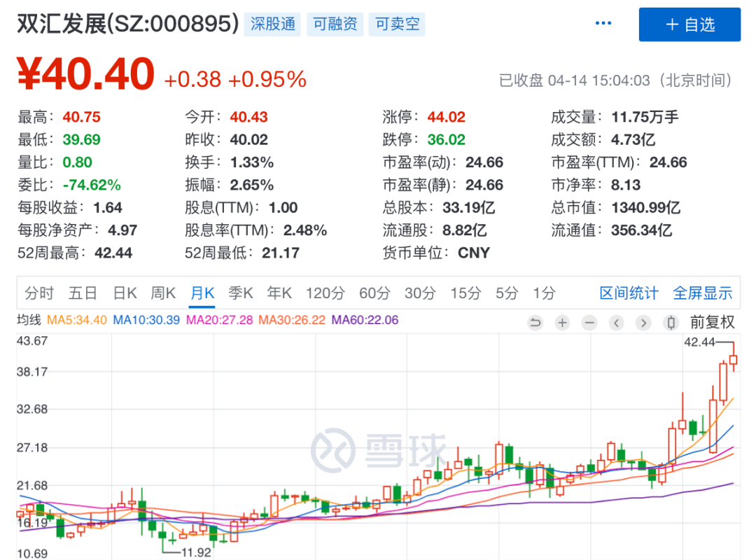Viewport: 756px width, 560px height.
Task: Click the 可融资 tag
Action: 335,24
